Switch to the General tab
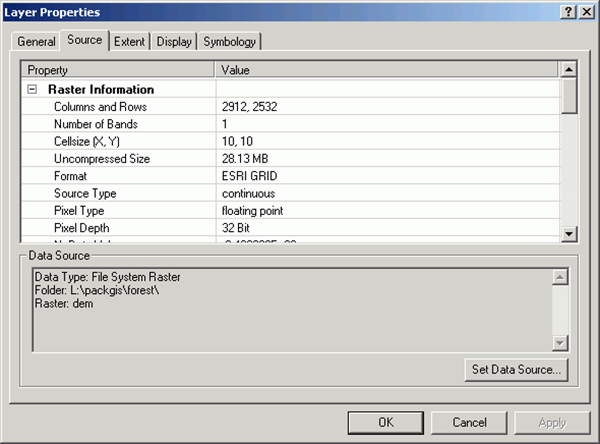This screenshot has width=600, height=444. (x=36, y=42)
